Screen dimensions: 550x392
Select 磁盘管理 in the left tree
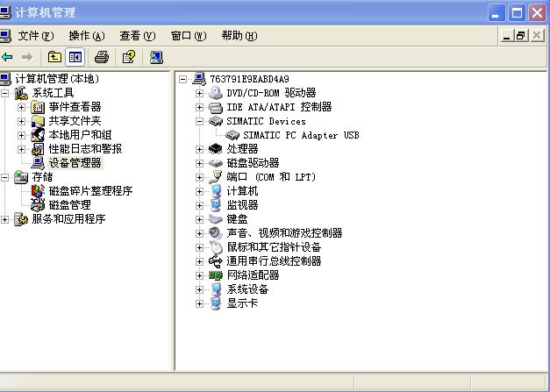69,205
